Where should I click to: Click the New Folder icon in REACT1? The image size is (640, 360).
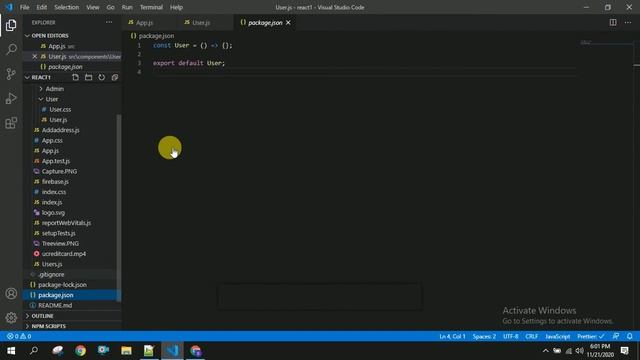(x=88, y=77)
